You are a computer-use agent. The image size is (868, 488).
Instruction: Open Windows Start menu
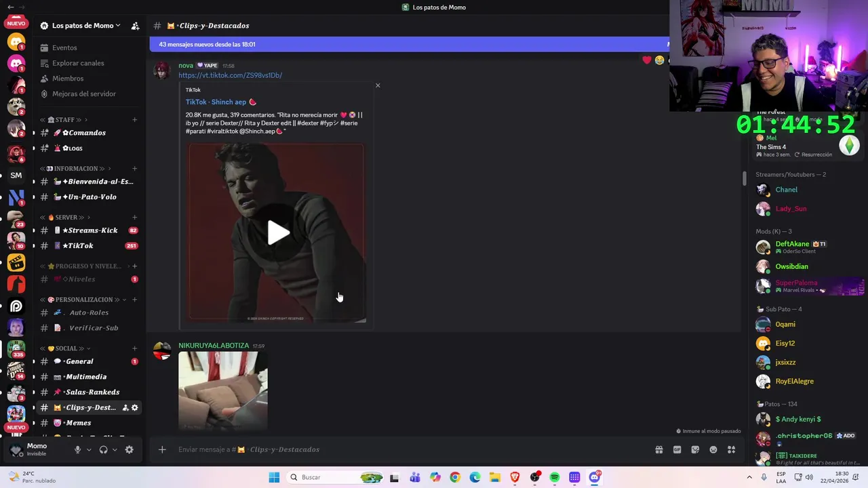(x=274, y=477)
